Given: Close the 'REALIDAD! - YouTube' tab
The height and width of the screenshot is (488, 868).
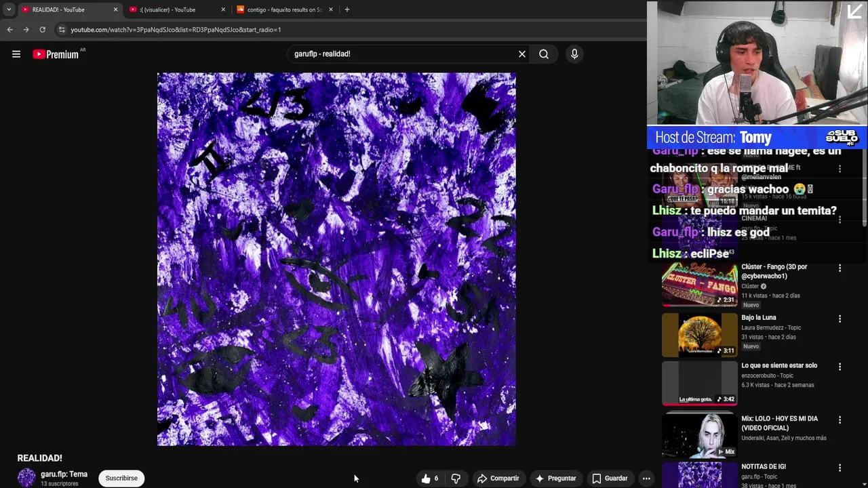Looking at the screenshot, I should click(115, 9).
